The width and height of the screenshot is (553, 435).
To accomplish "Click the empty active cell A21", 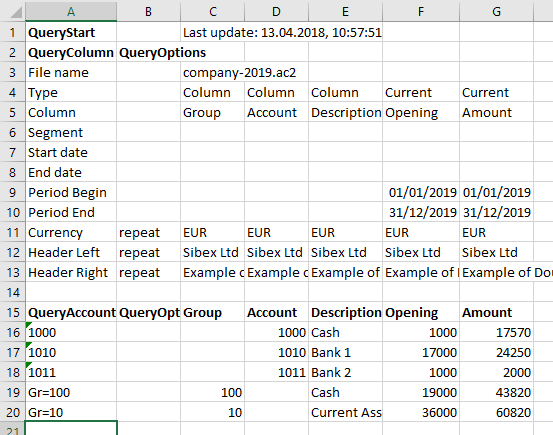I will click(x=71, y=428).
